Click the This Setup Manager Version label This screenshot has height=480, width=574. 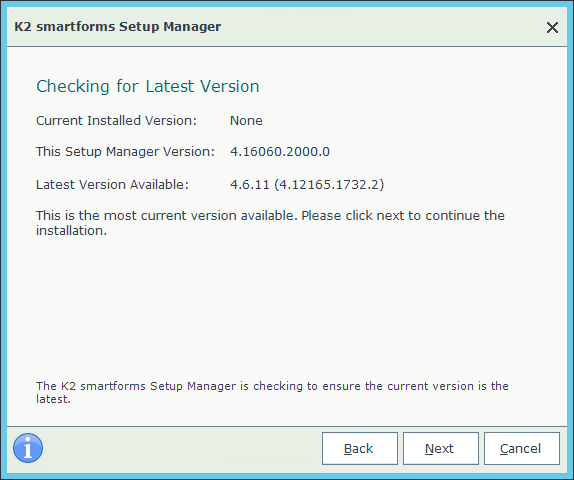(x=125, y=152)
